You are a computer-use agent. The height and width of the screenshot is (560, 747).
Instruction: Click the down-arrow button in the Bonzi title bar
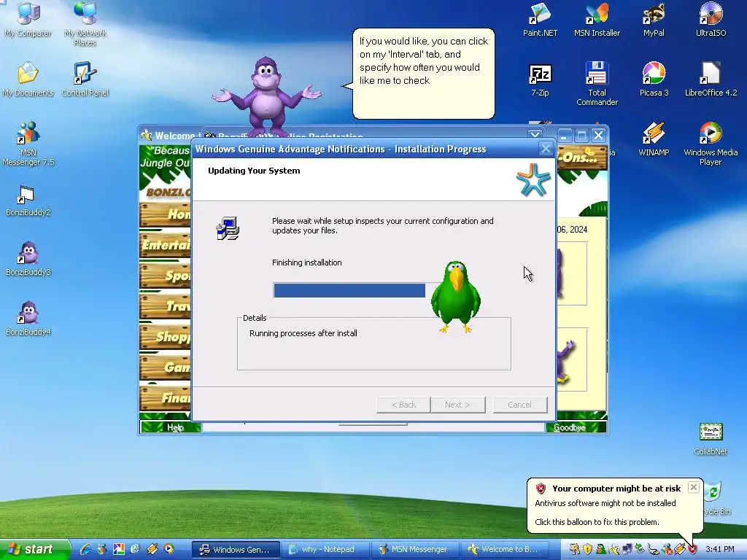point(535,135)
